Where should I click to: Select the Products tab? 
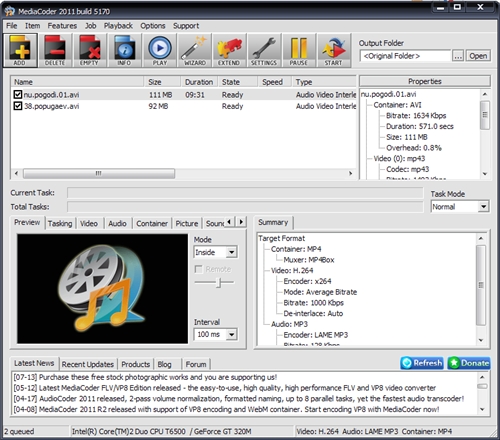135,364
